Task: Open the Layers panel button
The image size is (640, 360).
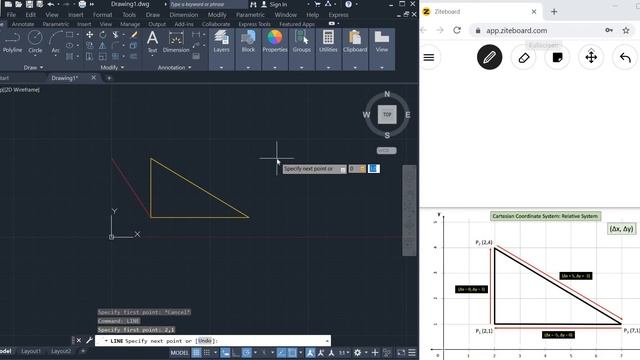Action: pos(221,42)
